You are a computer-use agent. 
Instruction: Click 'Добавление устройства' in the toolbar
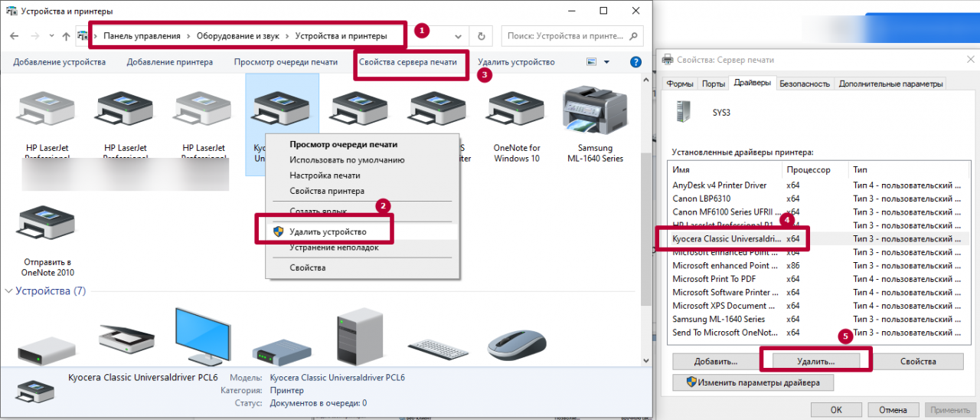tap(59, 62)
